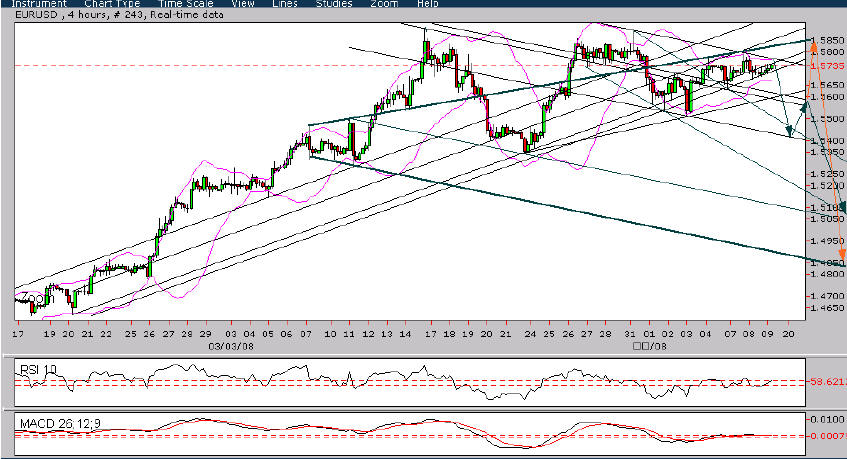Click the 1.4700 price axis label

pos(827,296)
